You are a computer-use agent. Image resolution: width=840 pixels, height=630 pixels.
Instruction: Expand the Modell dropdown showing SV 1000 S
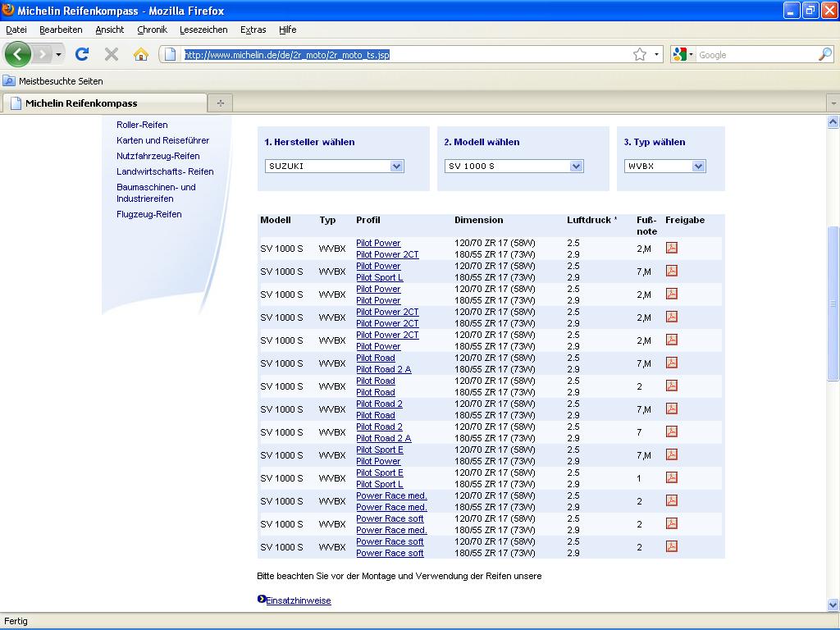pyautogui.click(x=576, y=166)
